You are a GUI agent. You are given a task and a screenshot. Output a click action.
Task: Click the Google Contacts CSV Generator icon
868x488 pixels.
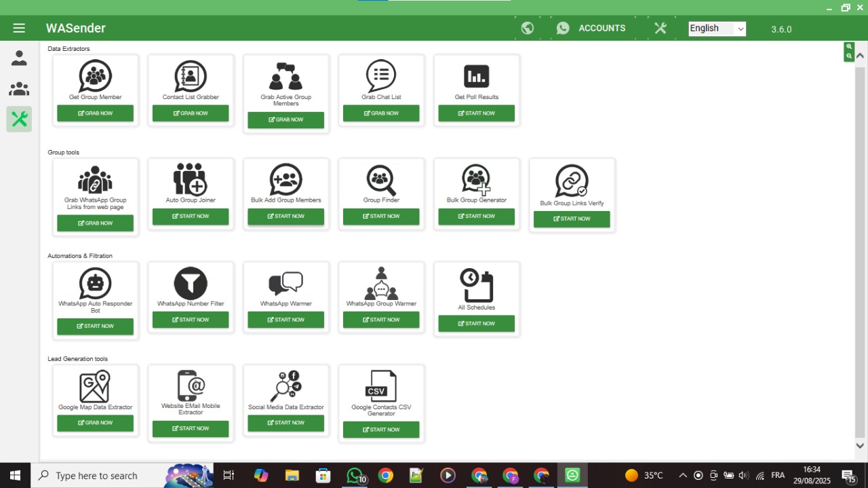[x=381, y=386]
